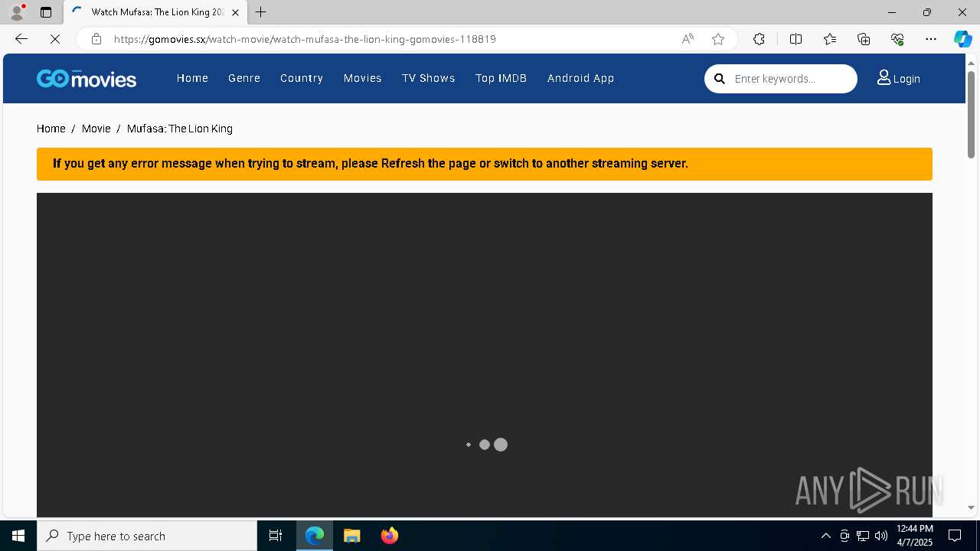Click Movie in breadcrumb
The width and height of the screenshot is (980, 551).
(96, 129)
